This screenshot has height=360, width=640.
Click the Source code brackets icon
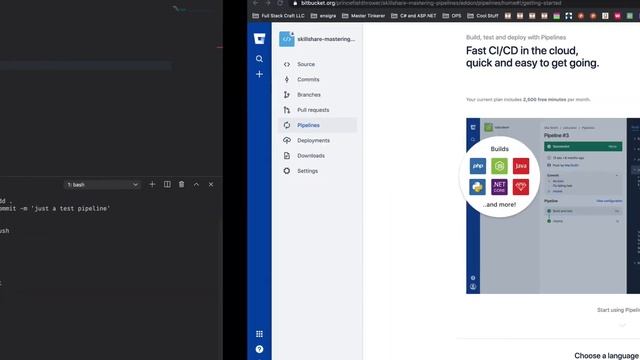pyautogui.click(x=287, y=64)
